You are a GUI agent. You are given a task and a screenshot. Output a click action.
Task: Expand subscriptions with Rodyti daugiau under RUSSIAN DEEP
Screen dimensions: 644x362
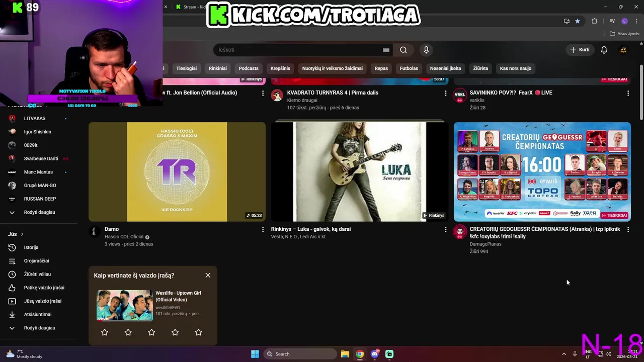[38, 212]
